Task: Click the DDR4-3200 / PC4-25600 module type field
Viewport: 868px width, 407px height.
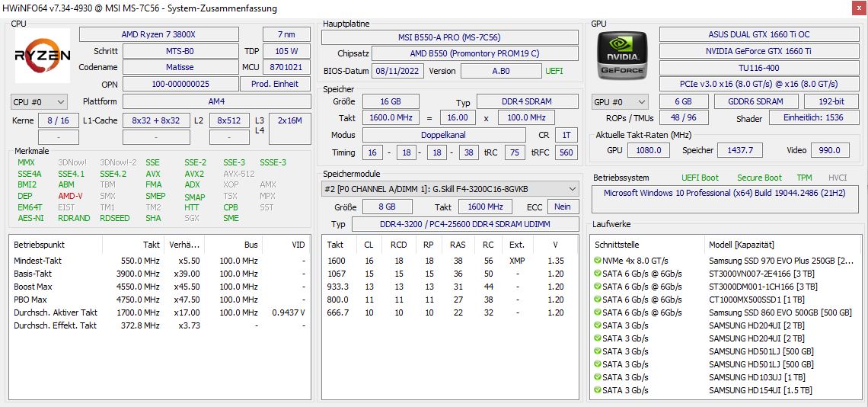Action: [x=464, y=224]
